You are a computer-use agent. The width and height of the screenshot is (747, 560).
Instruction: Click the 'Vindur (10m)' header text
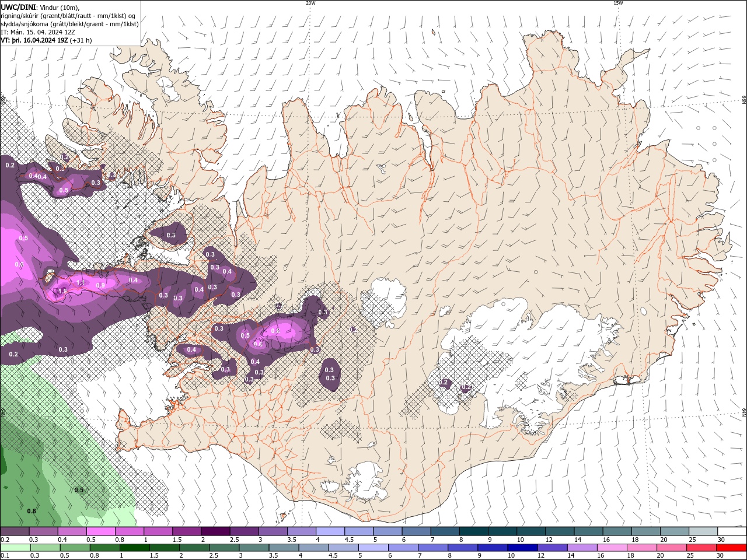click(59, 7)
